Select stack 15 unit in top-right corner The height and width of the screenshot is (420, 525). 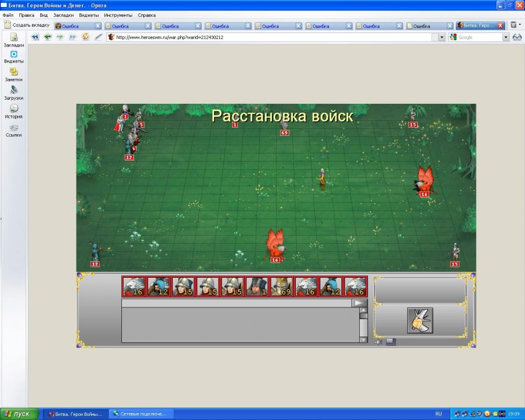(x=413, y=118)
